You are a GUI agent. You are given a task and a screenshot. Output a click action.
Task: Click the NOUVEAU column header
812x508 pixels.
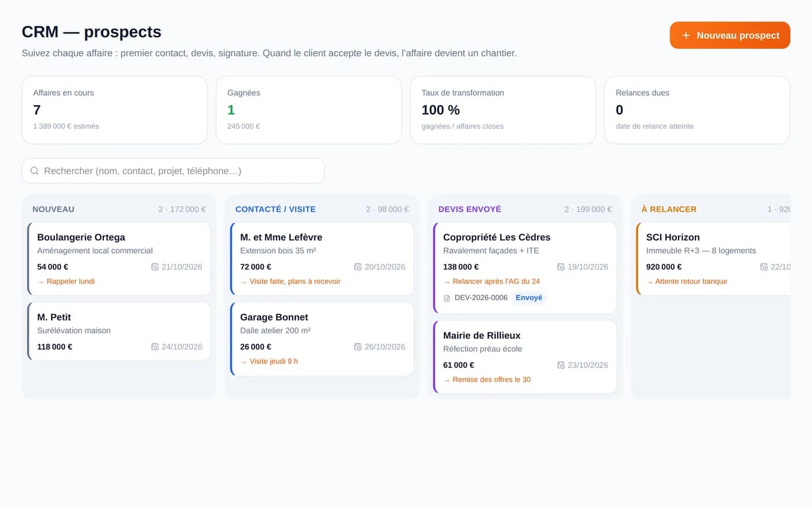pyautogui.click(x=53, y=209)
